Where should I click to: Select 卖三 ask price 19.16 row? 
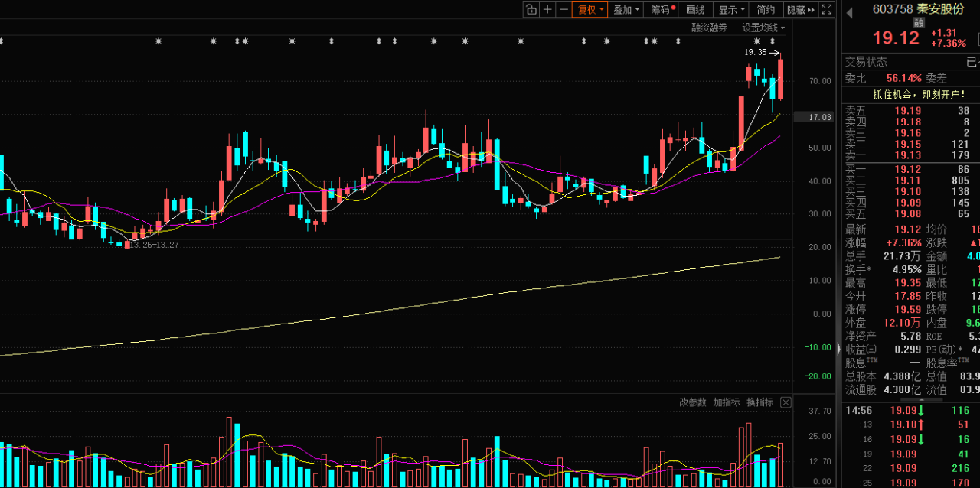point(911,133)
